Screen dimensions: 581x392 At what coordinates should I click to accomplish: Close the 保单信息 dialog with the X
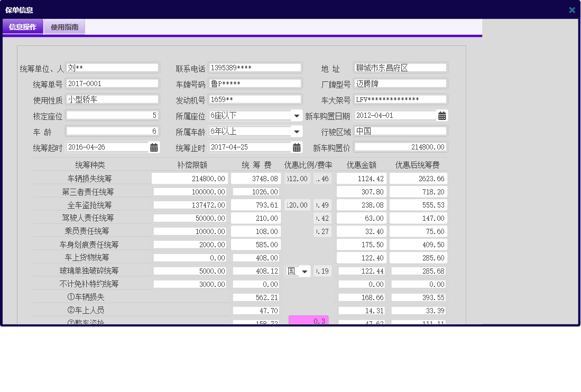click(571, 9)
